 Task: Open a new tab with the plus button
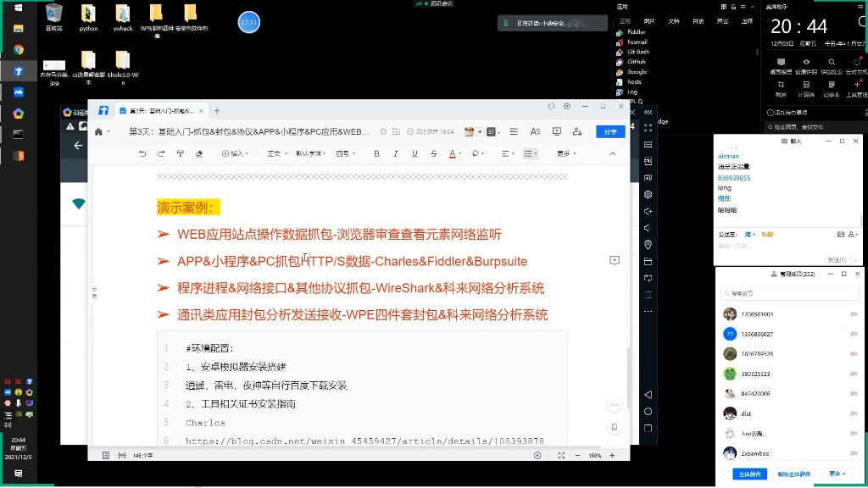coord(217,111)
